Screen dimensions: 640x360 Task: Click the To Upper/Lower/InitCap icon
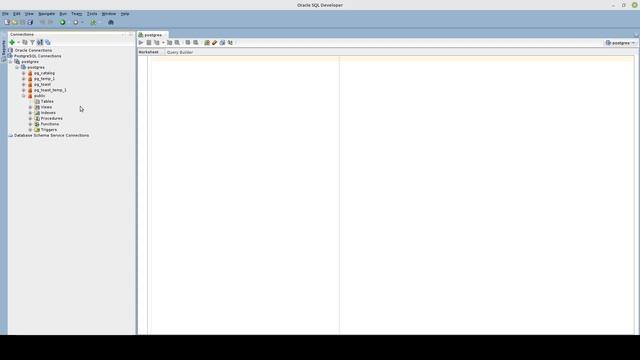pyautogui.click(x=230, y=42)
